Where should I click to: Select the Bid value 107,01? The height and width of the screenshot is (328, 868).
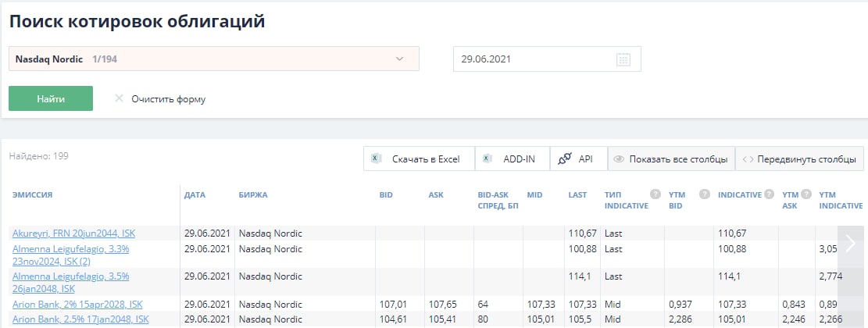click(394, 305)
